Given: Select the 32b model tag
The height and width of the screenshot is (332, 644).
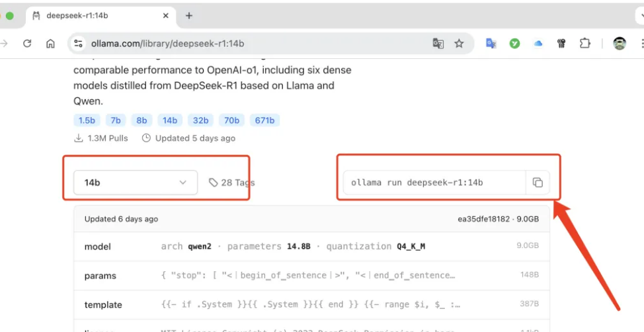Looking at the screenshot, I should click(200, 120).
